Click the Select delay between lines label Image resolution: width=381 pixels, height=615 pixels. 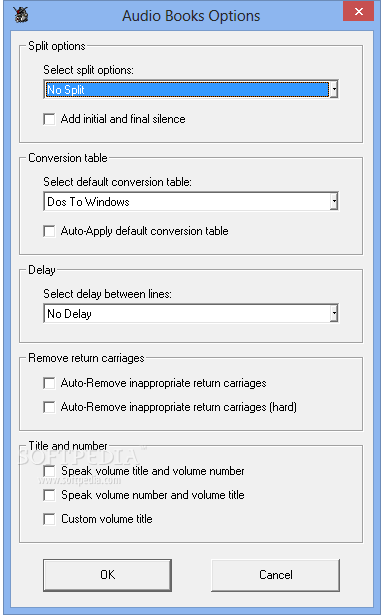[x=108, y=294]
